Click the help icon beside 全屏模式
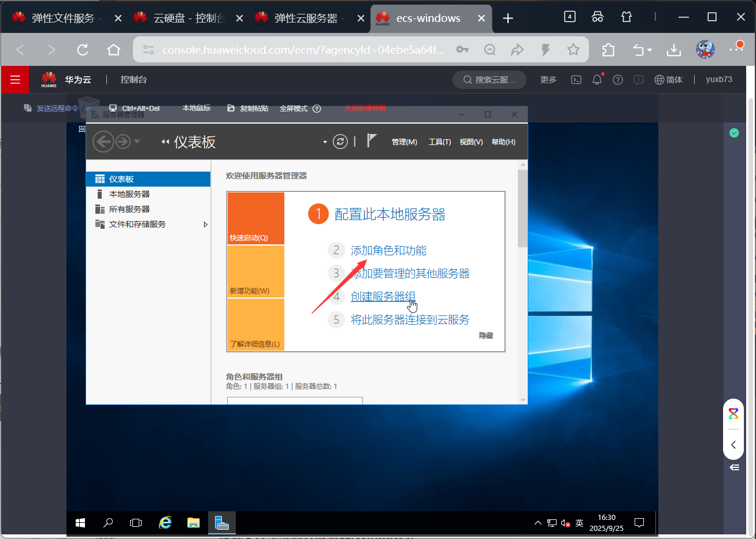The height and width of the screenshot is (539, 756). (317, 108)
